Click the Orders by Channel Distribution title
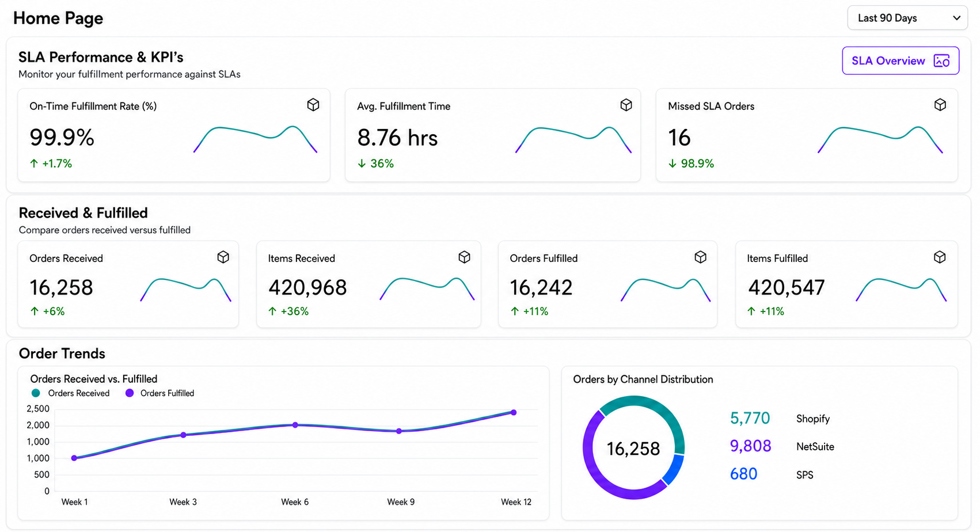Image resolution: width=980 pixels, height=532 pixels. (643, 379)
